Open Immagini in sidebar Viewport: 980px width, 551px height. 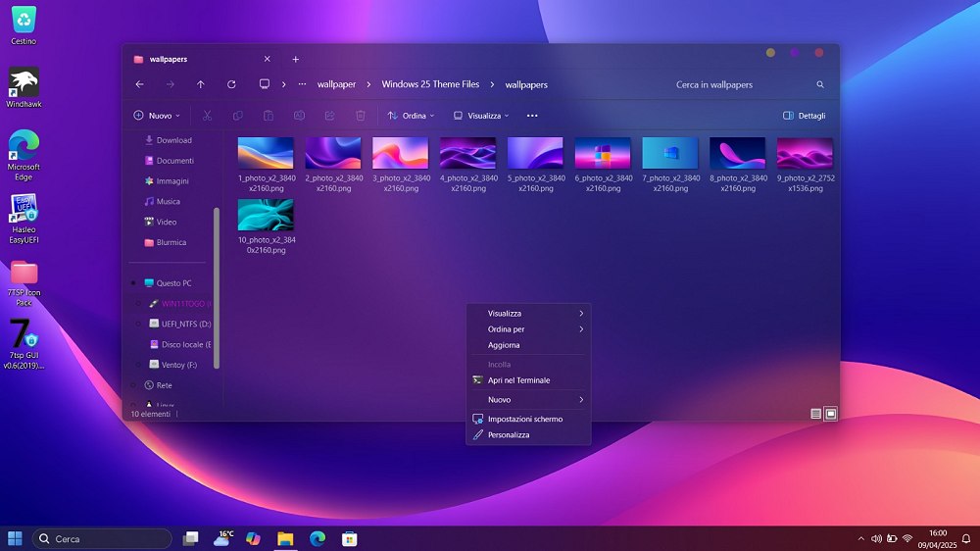(x=167, y=181)
